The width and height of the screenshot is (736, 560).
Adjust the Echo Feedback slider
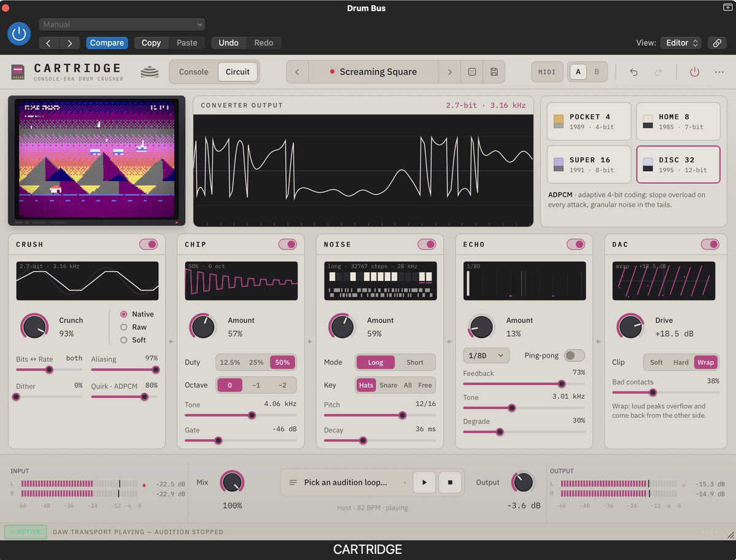524,384
